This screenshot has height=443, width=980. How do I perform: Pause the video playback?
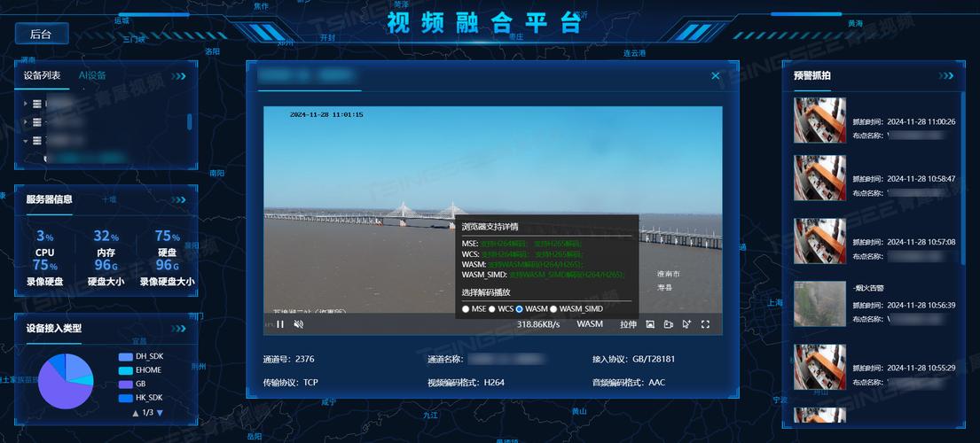click(x=280, y=323)
